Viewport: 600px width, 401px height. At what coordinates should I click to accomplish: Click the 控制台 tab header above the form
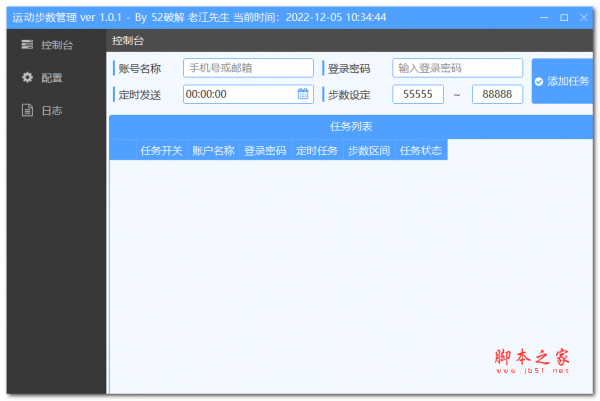128,41
